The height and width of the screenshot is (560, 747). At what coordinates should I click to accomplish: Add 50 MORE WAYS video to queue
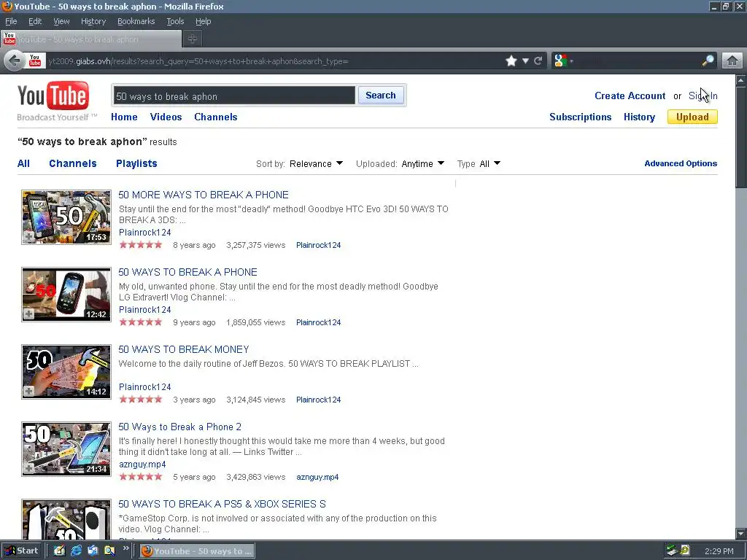(28, 237)
